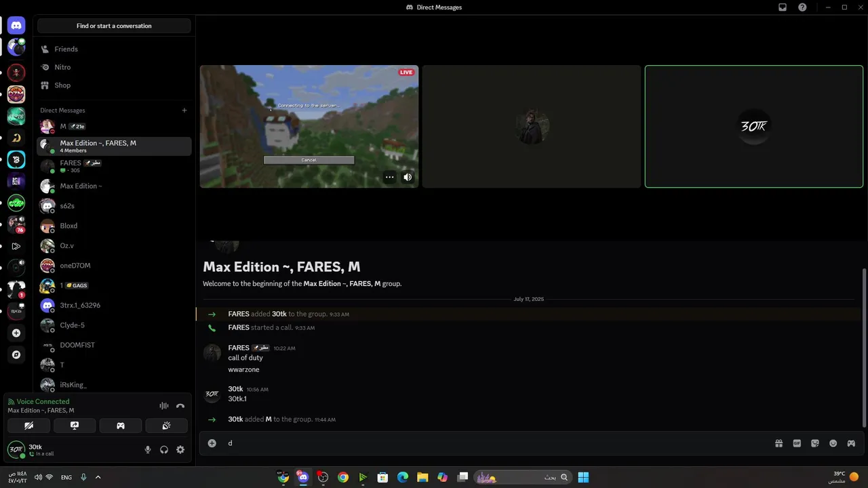Open DM with oneD7OM
The image size is (868, 488).
coord(114,266)
